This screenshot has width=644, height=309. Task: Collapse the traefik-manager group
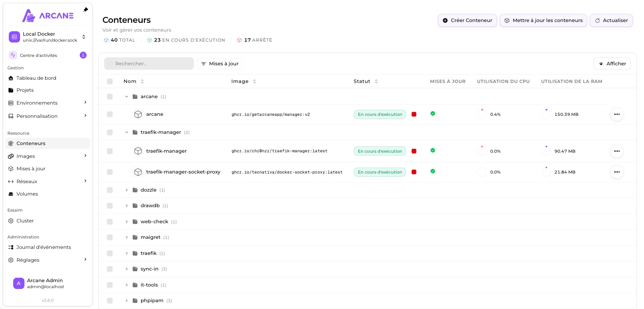click(x=127, y=132)
